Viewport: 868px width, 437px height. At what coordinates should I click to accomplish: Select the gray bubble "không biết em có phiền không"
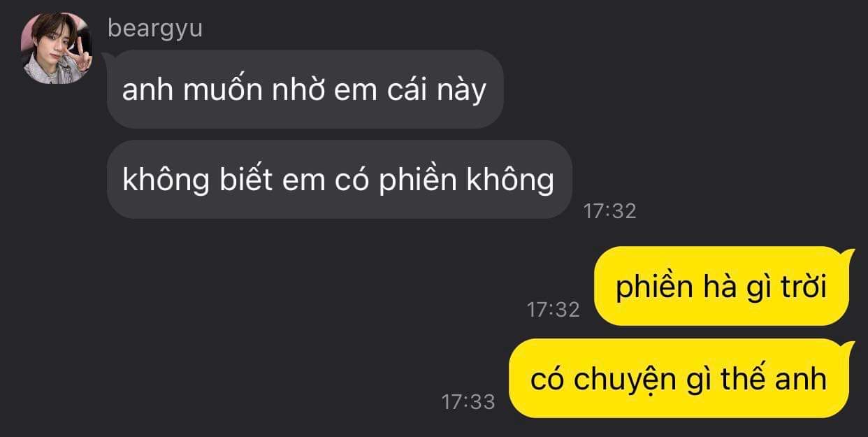click(339, 180)
